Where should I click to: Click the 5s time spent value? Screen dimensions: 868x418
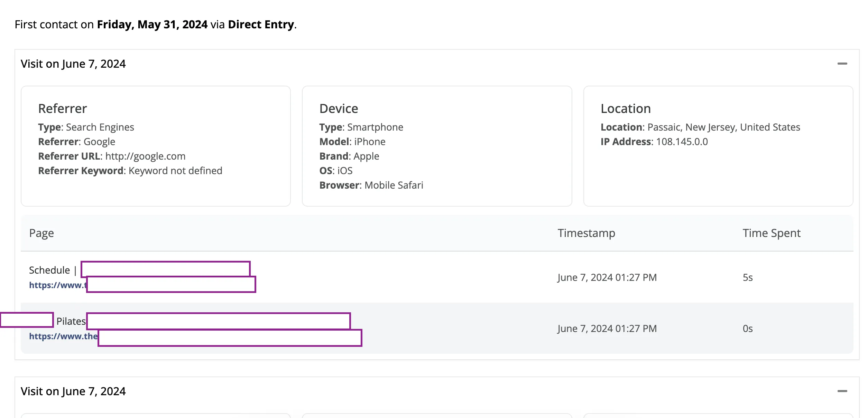pyautogui.click(x=748, y=277)
